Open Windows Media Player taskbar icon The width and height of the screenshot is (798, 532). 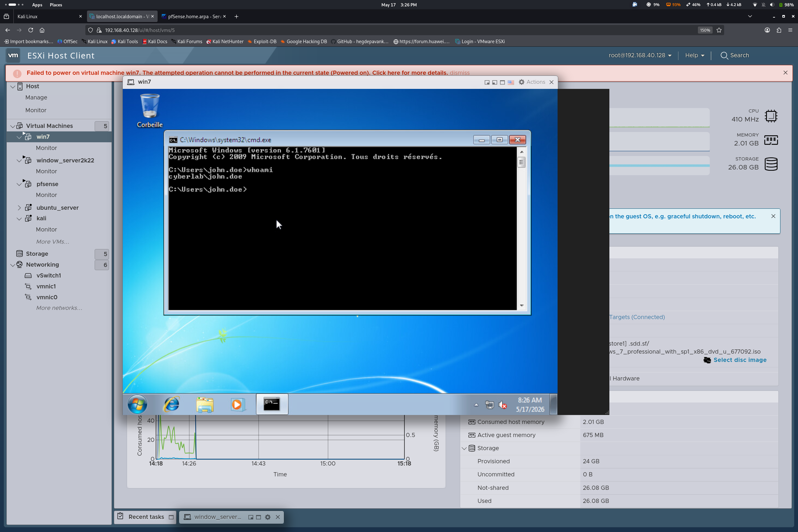click(x=238, y=404)
